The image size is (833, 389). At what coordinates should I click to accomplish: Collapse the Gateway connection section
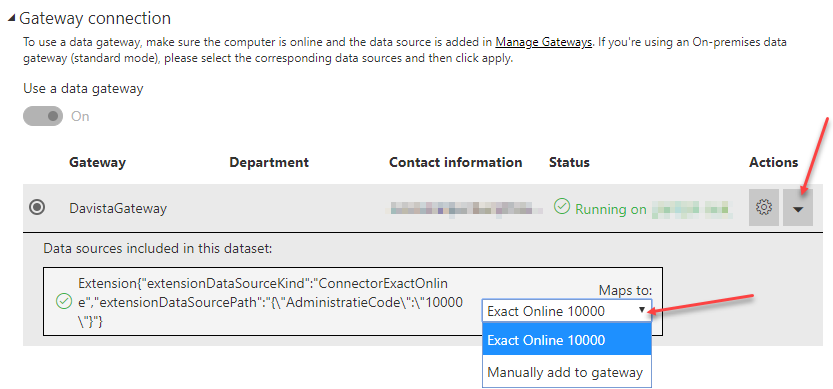(x=11, y=19)
